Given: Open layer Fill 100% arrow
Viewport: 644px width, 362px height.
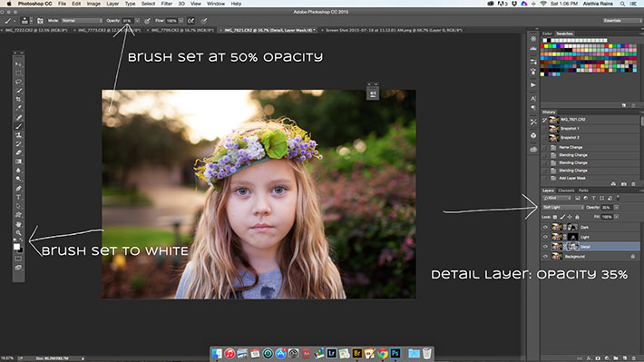Looking at the screenshot, I should point(616,217).
